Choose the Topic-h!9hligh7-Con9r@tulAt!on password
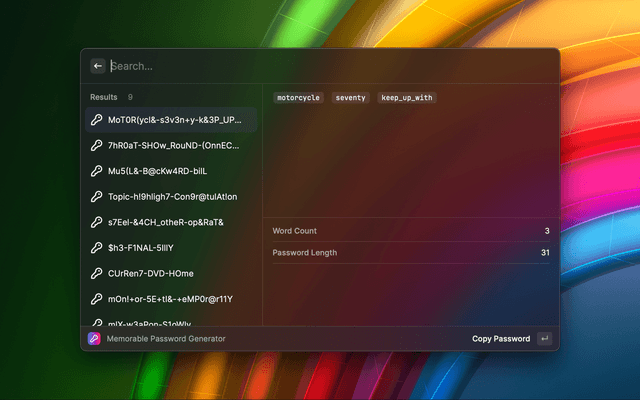 (x=172, y=197)
